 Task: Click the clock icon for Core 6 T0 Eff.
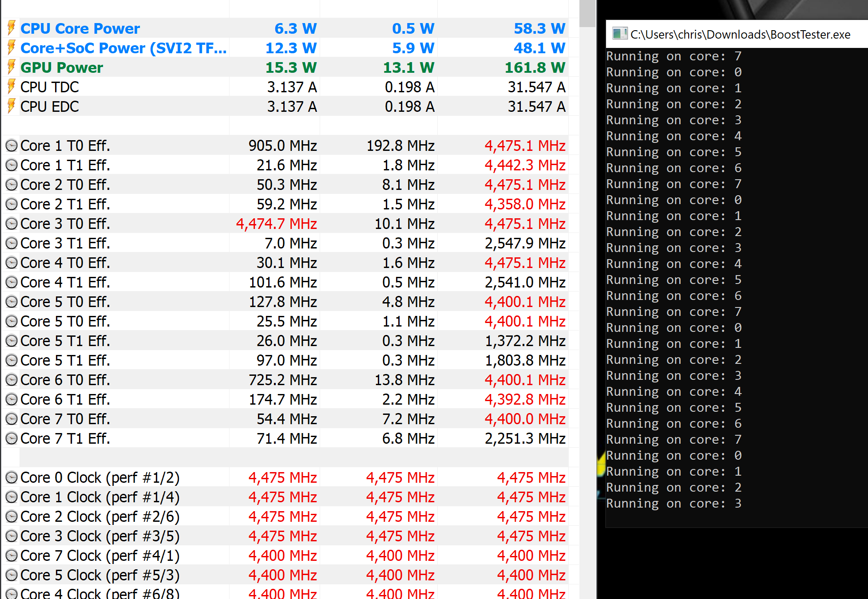[x=12, y=380]
